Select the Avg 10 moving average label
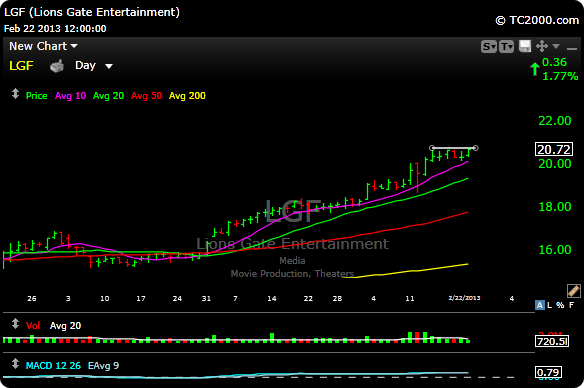Image resolution: width=584 pixels, height=388 pixels. (x=70, y=96)
